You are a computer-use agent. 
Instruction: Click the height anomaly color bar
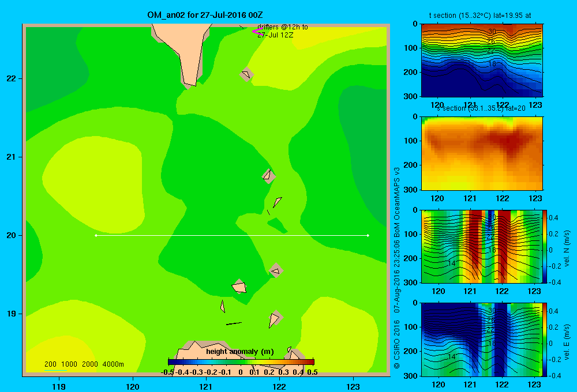click(241, 362)
